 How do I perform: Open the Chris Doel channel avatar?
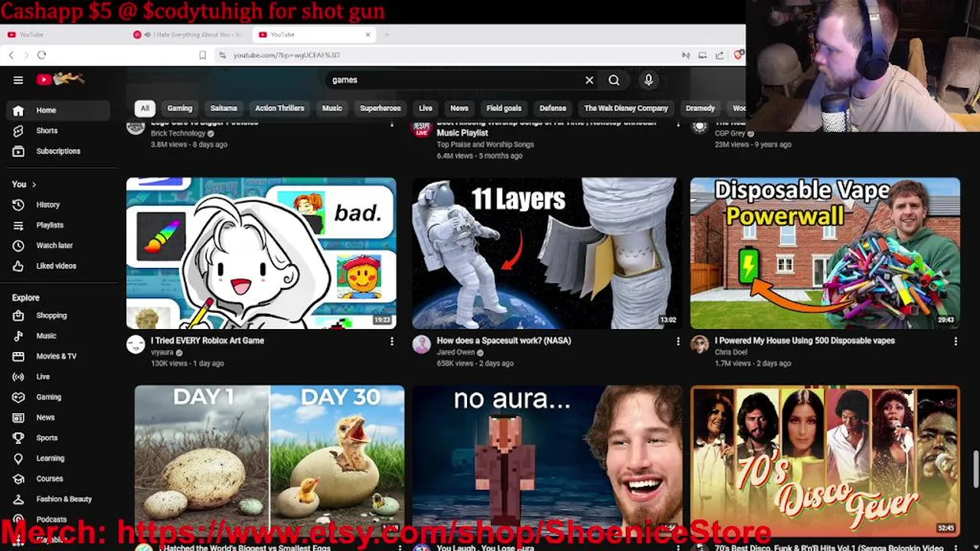(x=699, y=344)
